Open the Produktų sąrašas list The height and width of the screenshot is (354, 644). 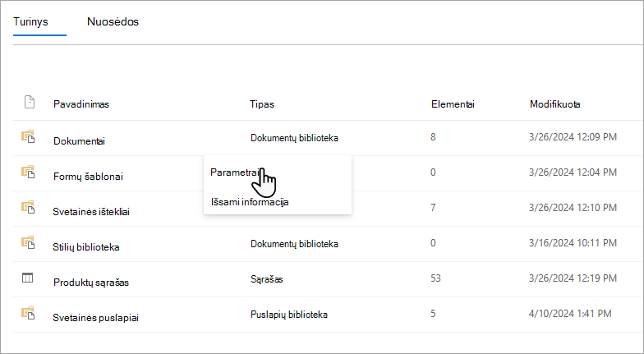point(91,283)
